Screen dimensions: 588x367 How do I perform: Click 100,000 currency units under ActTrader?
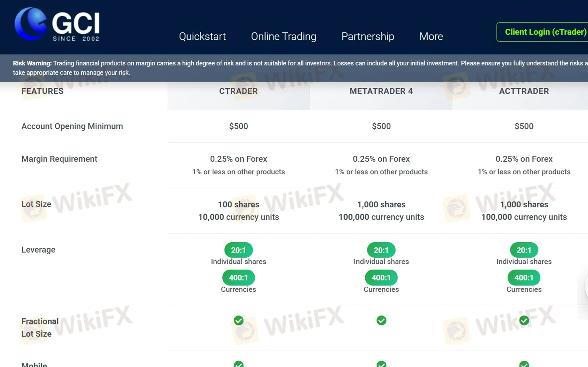524,217
